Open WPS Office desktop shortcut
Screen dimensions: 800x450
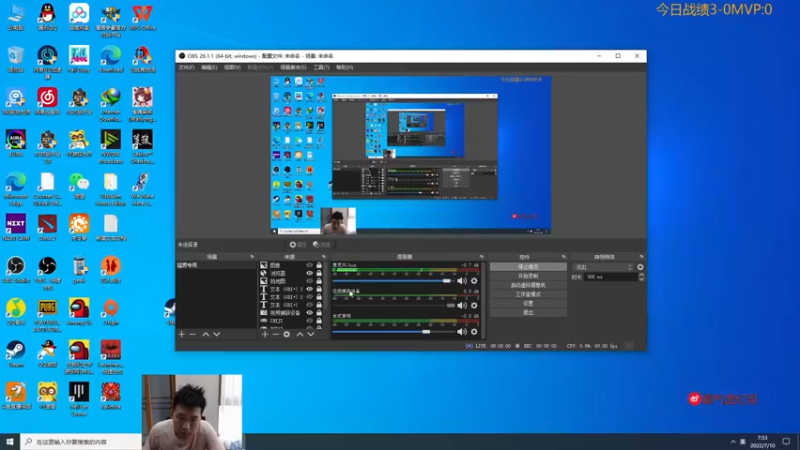[142, 17]
